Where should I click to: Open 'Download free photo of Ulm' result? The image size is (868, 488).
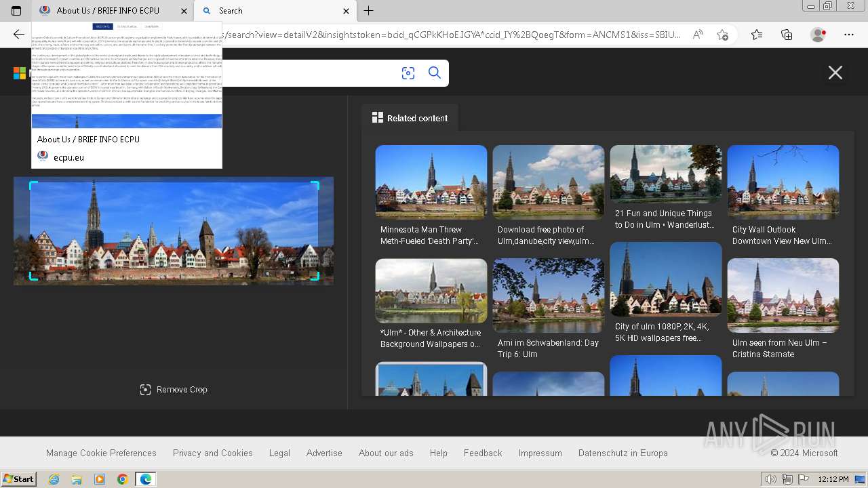(549, 182)
